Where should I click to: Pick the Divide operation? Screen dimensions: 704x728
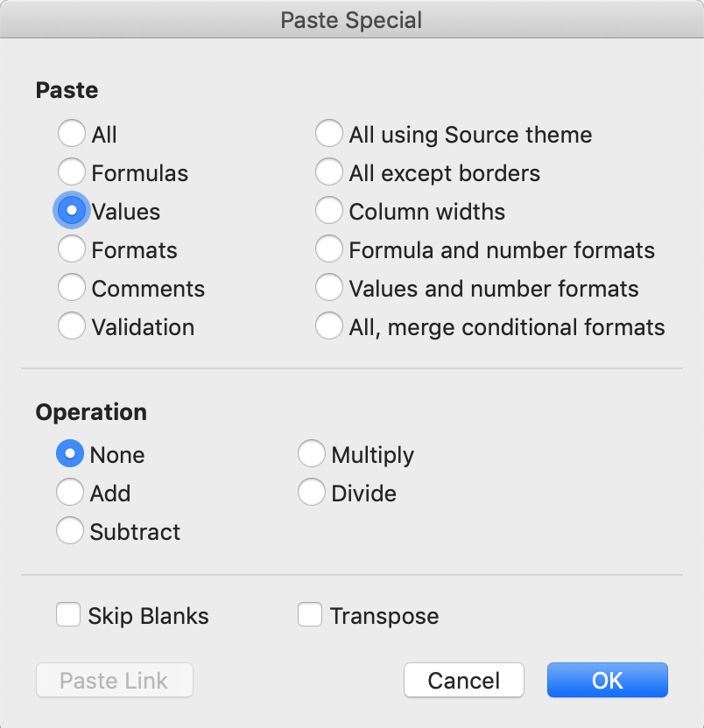tap(312, 493)
